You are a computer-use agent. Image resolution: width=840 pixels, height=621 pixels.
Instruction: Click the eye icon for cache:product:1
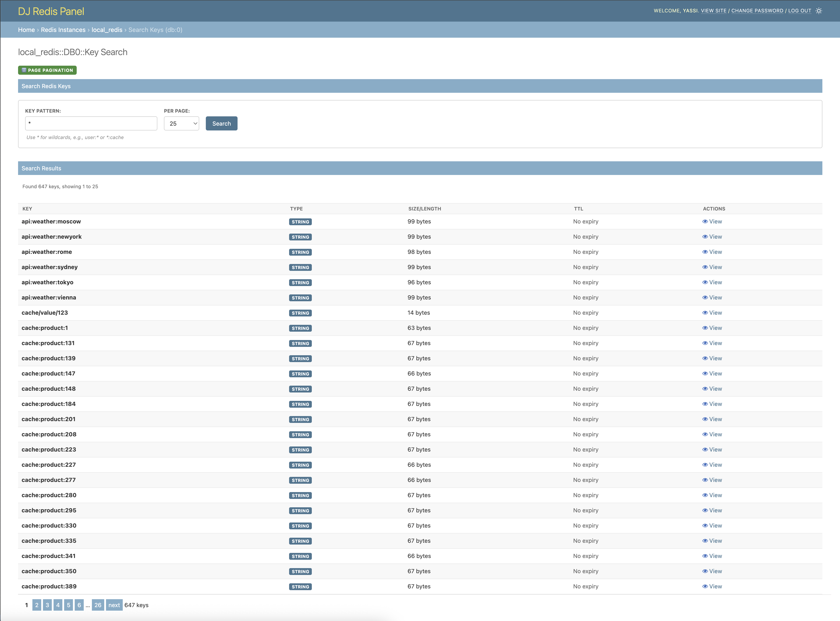[705, 328]
